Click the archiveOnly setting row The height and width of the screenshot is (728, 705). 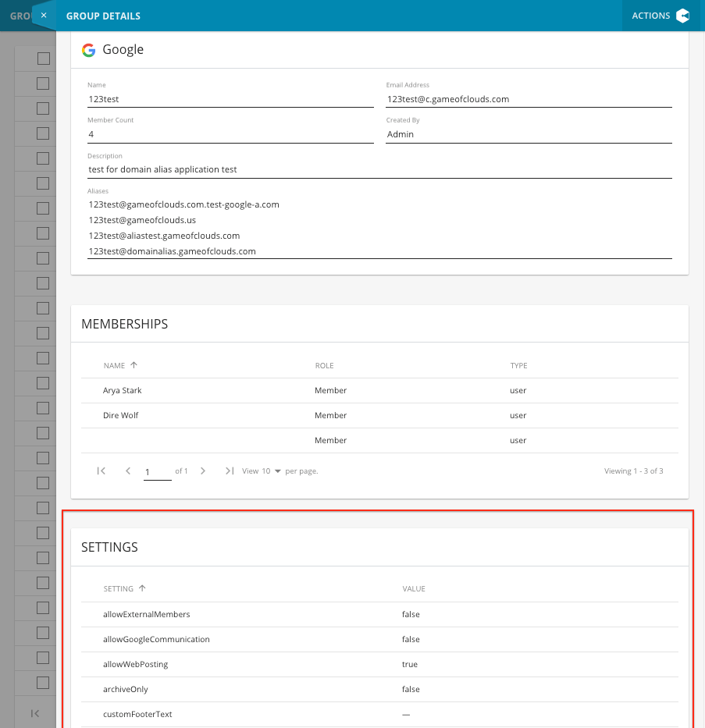click(x=379, y=690)
